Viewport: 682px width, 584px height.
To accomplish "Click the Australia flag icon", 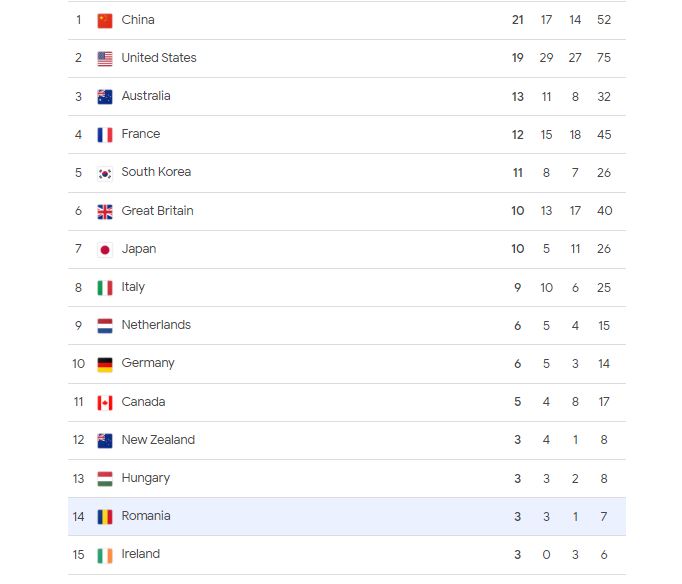I will coord(105,96).
